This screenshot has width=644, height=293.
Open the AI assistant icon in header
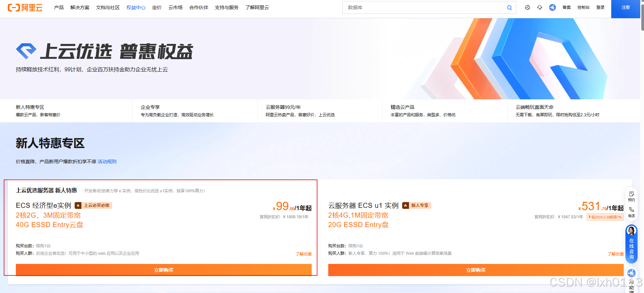(552, 7)
